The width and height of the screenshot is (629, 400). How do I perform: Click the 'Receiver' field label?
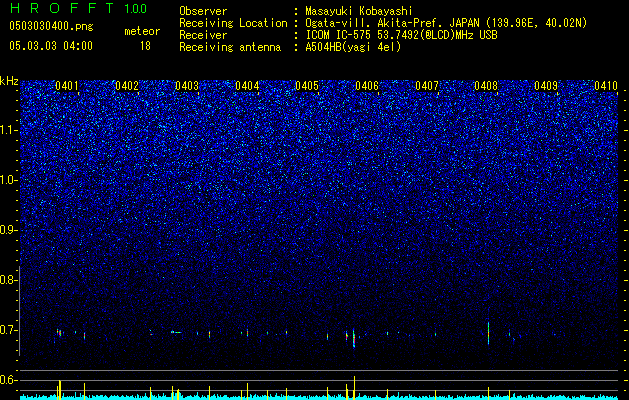(203, 35)
